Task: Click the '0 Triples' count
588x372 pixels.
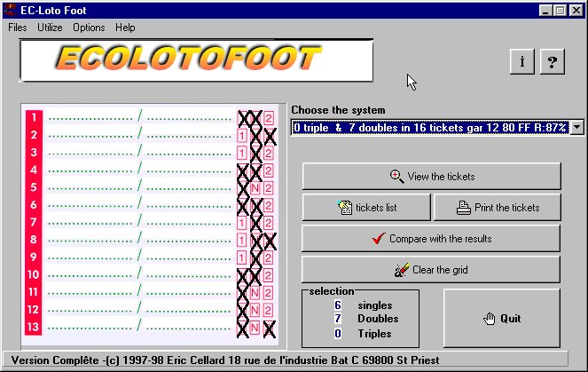Action: tap(338, 333)
